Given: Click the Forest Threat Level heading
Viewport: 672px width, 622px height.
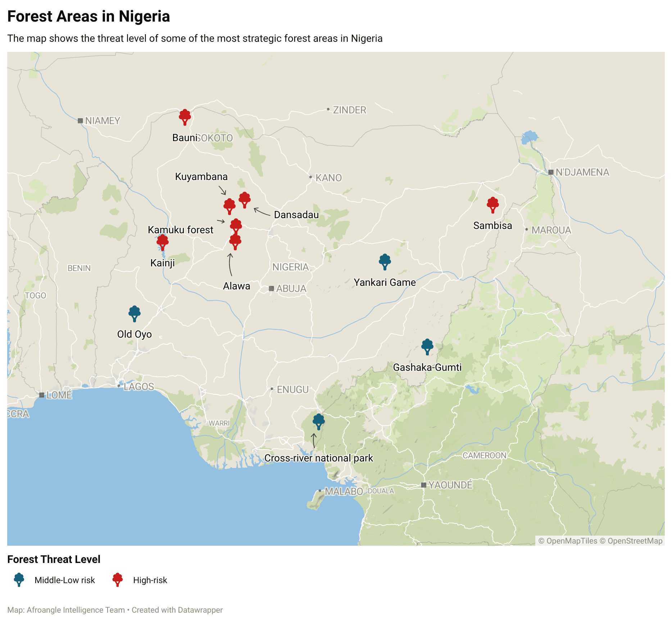Looking at the screenshot, I should pos(54,559).
